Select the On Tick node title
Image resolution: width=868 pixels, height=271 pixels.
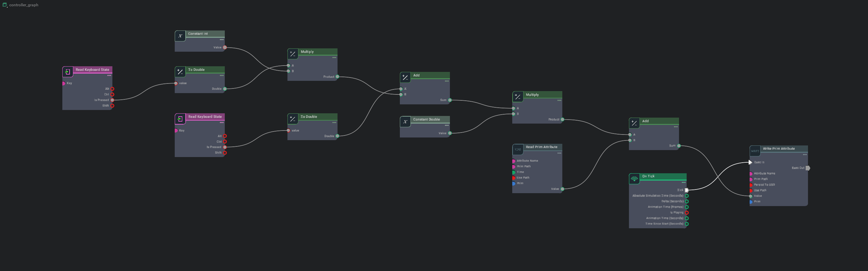coord(648,176)
